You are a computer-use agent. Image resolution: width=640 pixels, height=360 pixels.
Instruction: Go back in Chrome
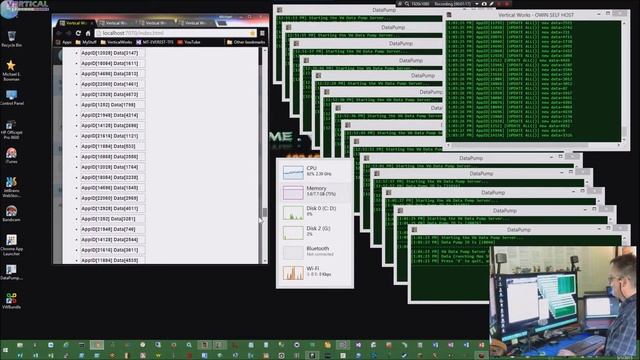pos(59,33)
